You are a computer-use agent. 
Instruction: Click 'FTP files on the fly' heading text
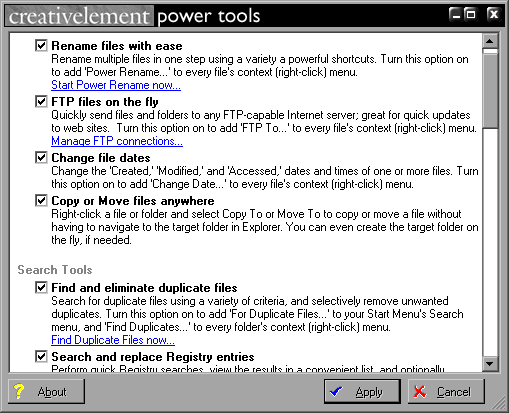coord(105,102)
